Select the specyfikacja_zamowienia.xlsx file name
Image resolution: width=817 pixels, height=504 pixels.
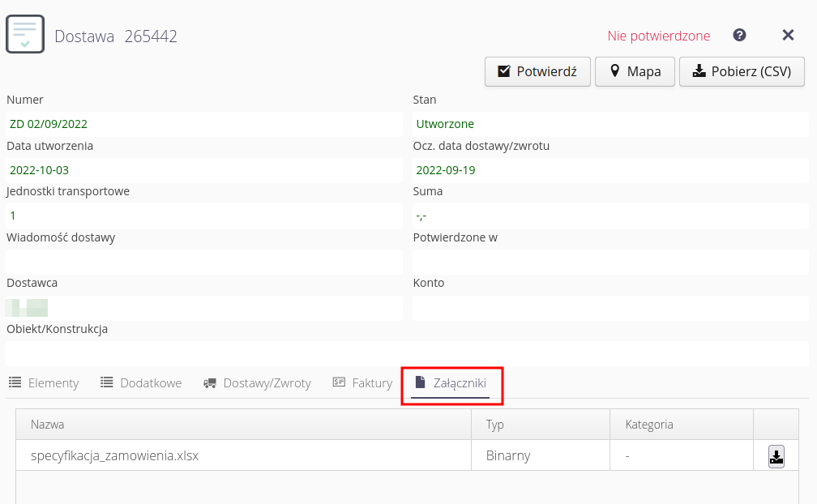[x=114, y=455]
